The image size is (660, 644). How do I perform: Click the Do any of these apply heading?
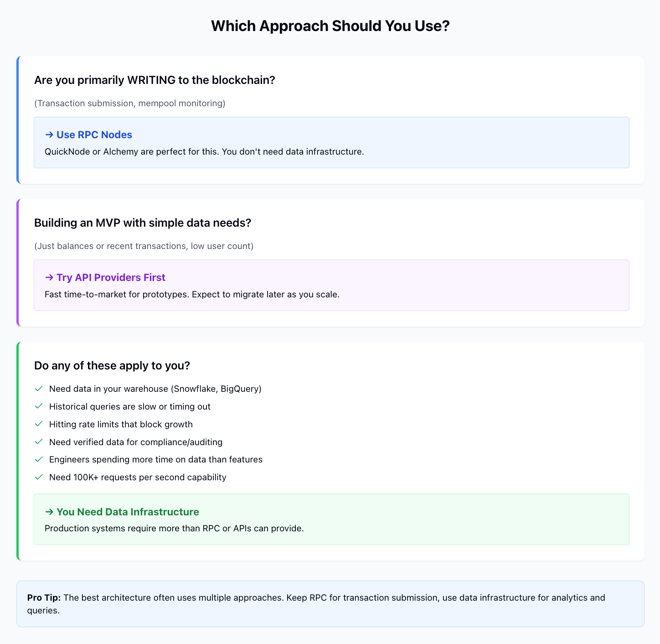coord(112,366)
